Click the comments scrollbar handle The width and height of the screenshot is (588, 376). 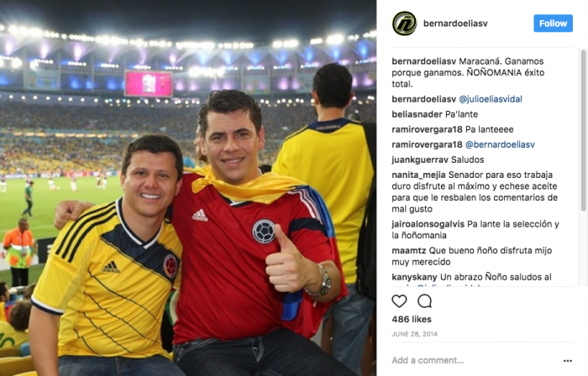coord(583,130)
